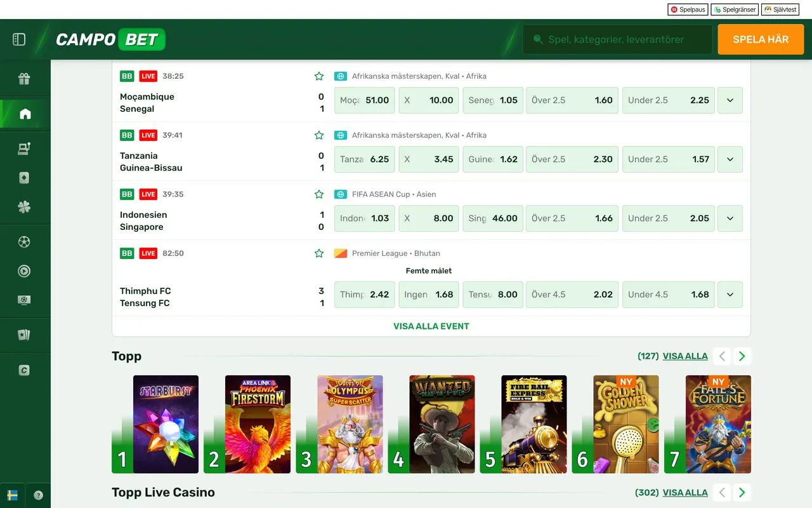Expand more markets for Tanzania vs Guinea-Bissau
Screen dimensions: 812x508
(730, 159)
